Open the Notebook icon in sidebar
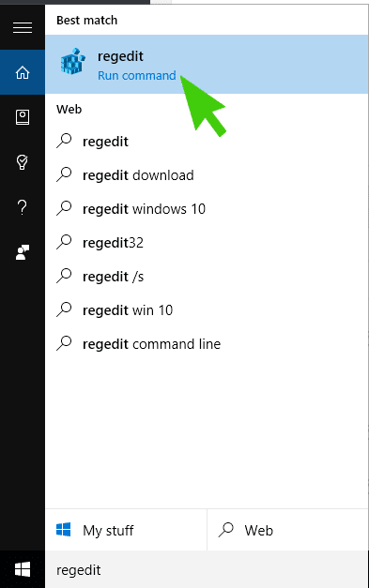This screenshot has width=369, height=588. [x=23, y=117]
